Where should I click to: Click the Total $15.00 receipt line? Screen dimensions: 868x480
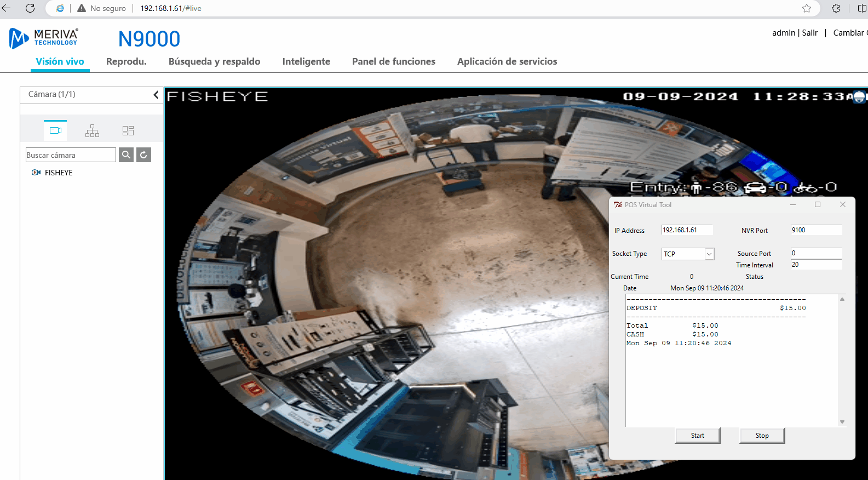click(x=672, y=325)
